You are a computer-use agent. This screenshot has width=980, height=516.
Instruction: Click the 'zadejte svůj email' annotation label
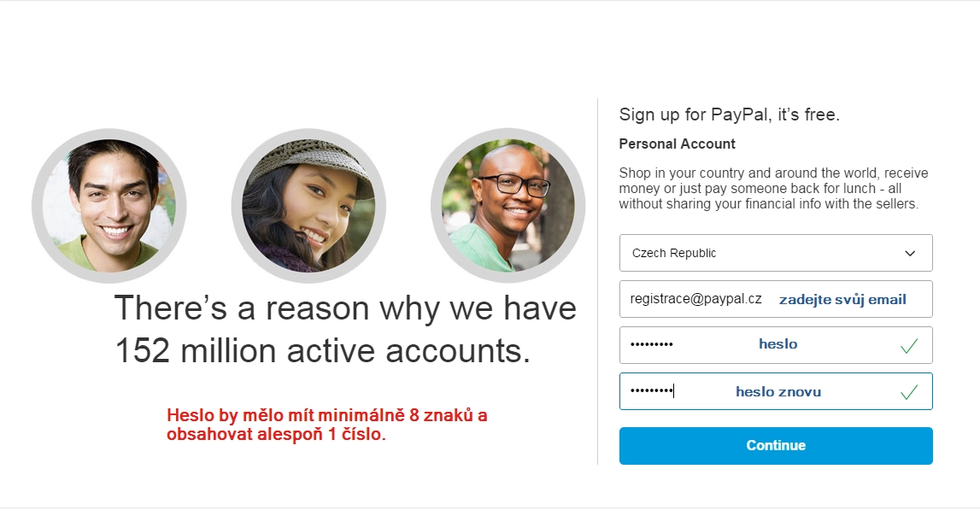(x=842, y=300)
